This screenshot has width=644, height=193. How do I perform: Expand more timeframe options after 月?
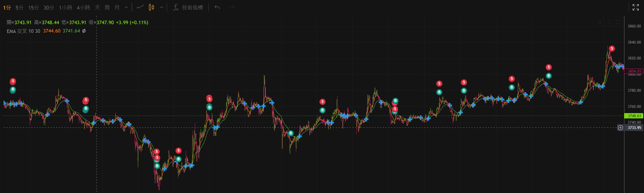126,8
